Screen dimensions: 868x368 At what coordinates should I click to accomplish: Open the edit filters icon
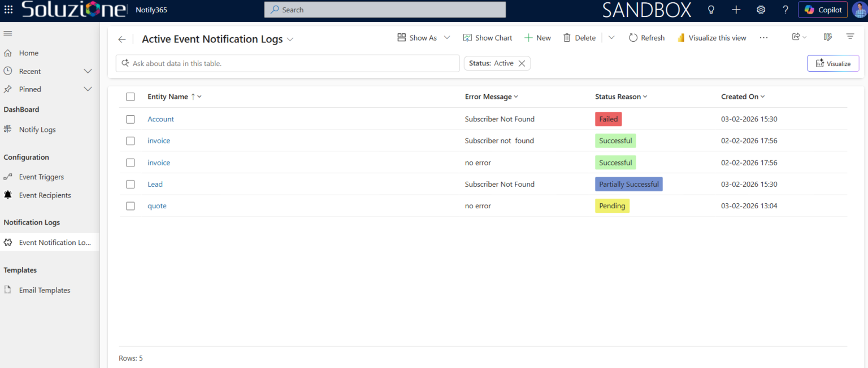click(850, 37)
